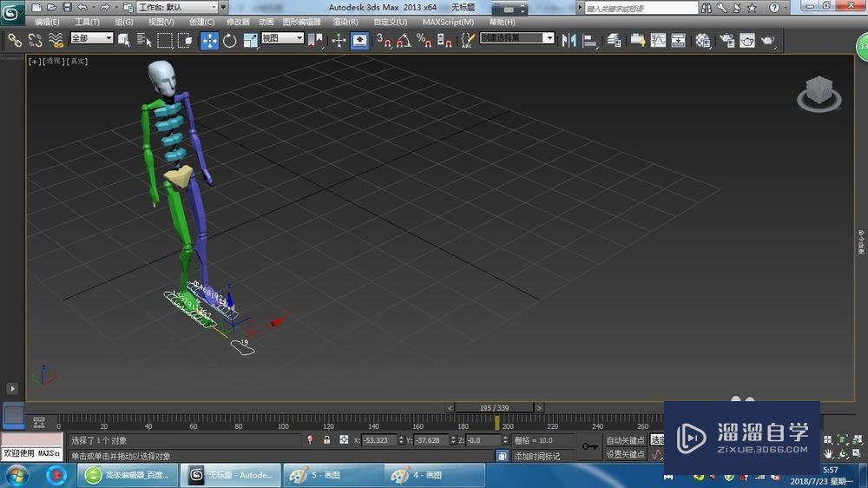
Task: Expand the redo history arrow
Action: (x=115, y=8)
